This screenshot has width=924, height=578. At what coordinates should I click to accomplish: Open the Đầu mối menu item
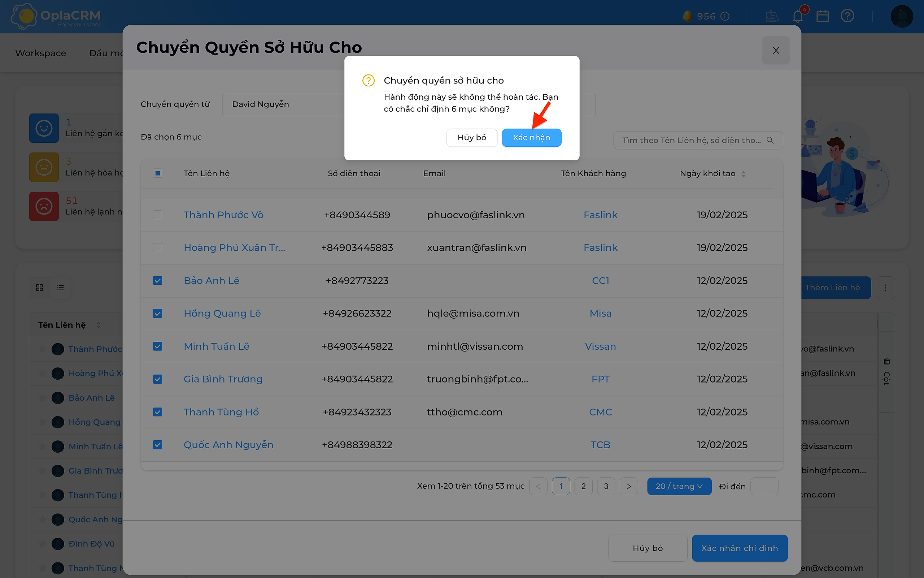106,53
